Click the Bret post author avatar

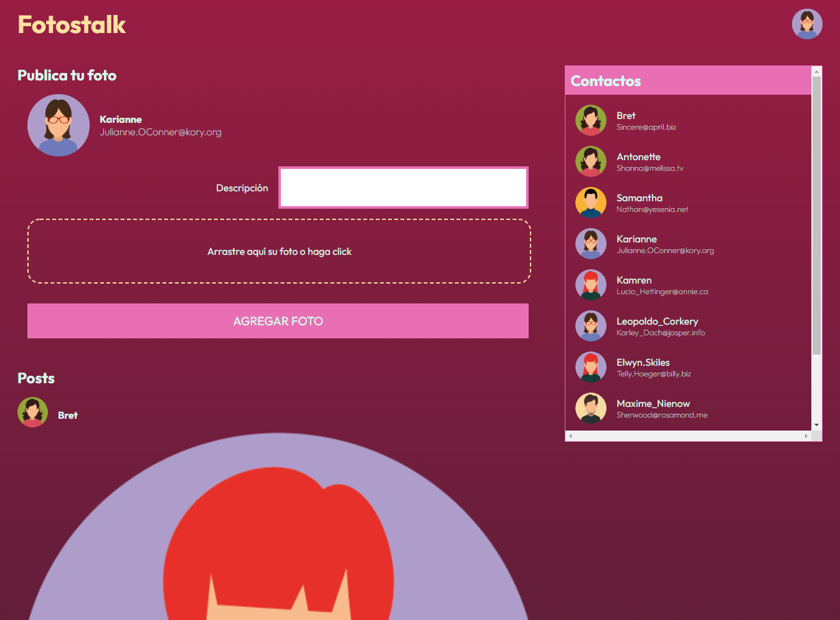coord(33,413)
